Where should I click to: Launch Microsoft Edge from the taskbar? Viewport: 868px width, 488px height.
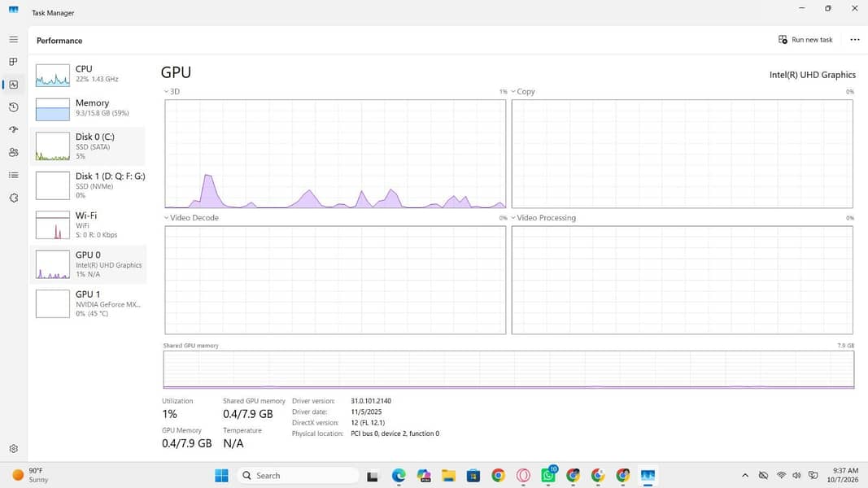coord(399,476)
